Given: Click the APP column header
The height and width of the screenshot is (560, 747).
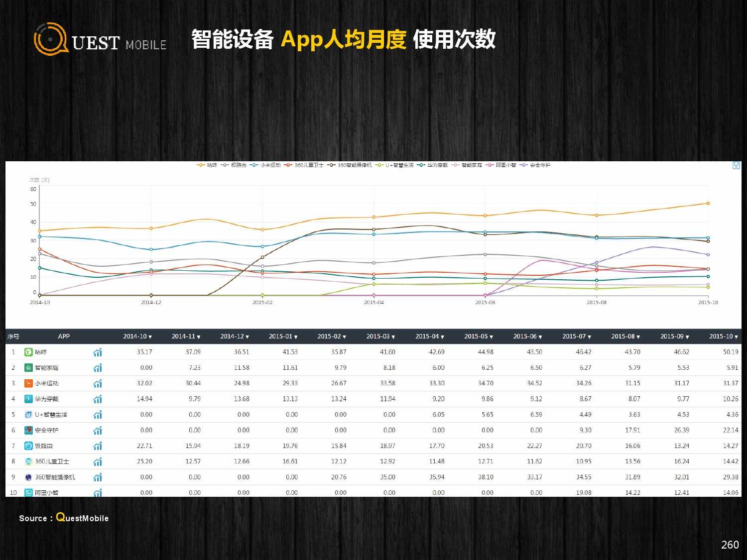Looking at the screenshot, I should click(x=64, y=336).
